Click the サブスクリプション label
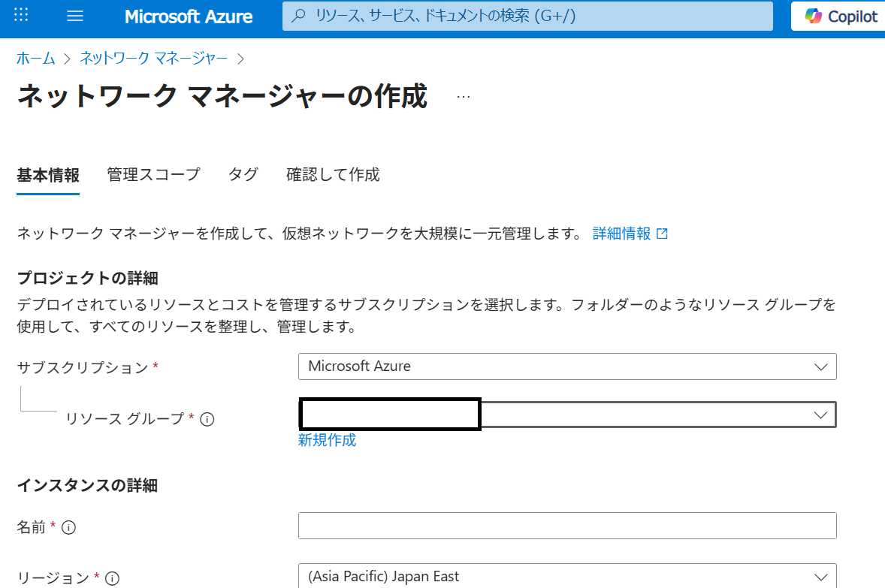This screenshot has width=885, height=588. 83,368
